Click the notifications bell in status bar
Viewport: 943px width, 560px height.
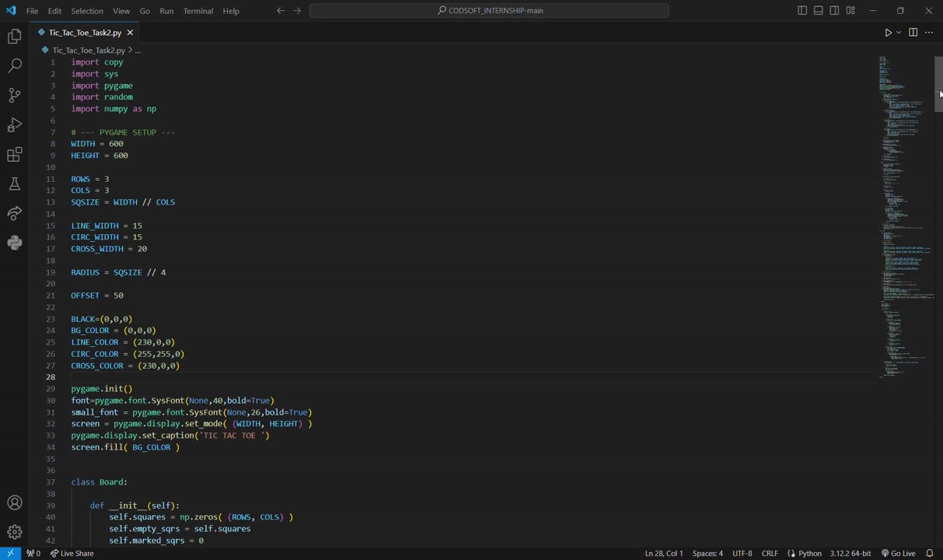click(929, 553)
